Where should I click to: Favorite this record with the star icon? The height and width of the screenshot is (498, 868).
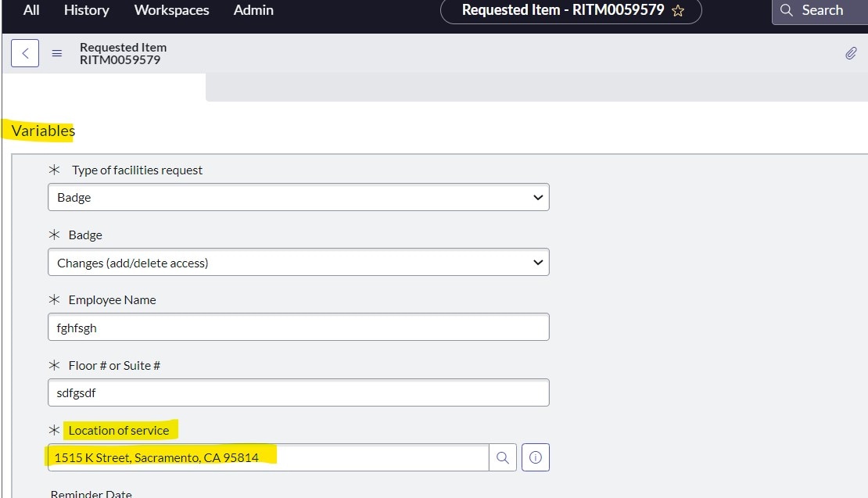[678, 11]
